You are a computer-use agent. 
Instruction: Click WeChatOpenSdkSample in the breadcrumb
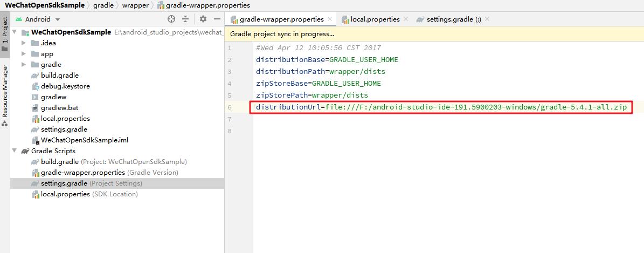tap(44, 5)
